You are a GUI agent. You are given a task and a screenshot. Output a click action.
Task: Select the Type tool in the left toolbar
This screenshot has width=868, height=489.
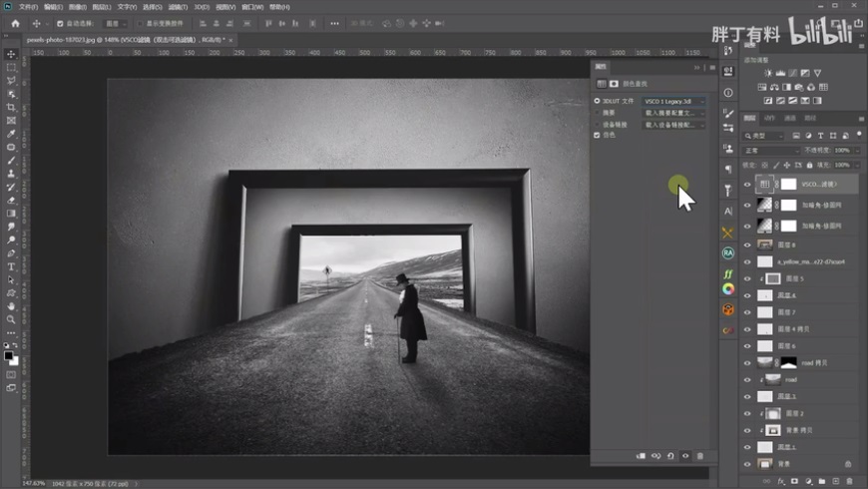point(11,266)
